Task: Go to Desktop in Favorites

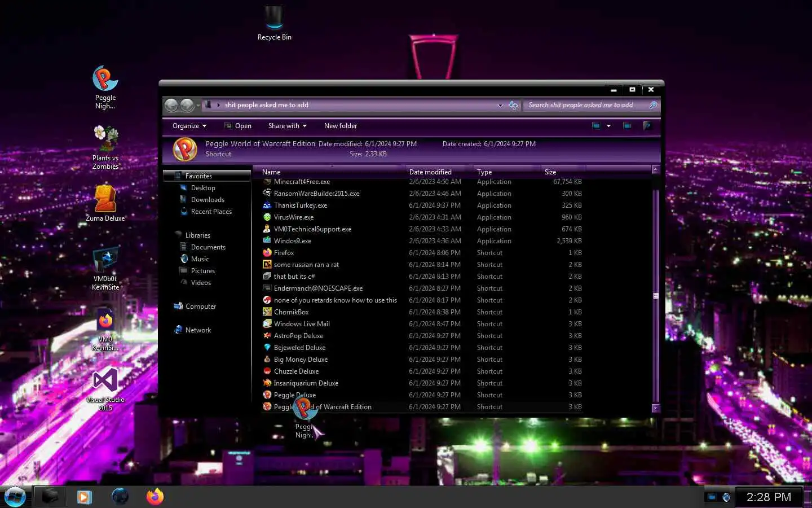Action: [203, 188]
